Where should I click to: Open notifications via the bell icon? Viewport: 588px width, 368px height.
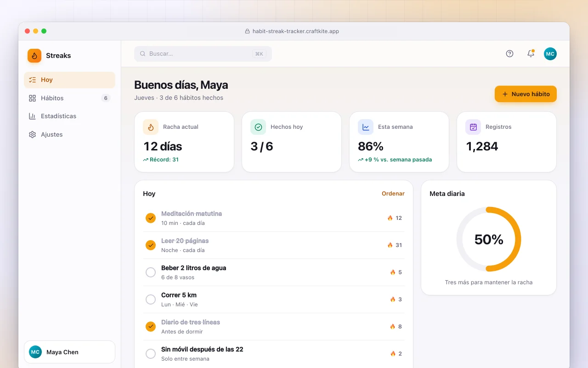531,54
